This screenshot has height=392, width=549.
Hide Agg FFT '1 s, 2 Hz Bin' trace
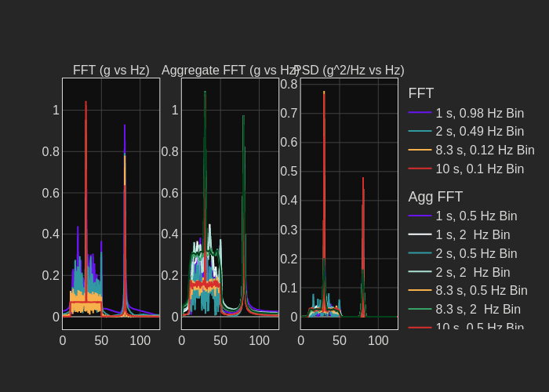coord(472,235)
